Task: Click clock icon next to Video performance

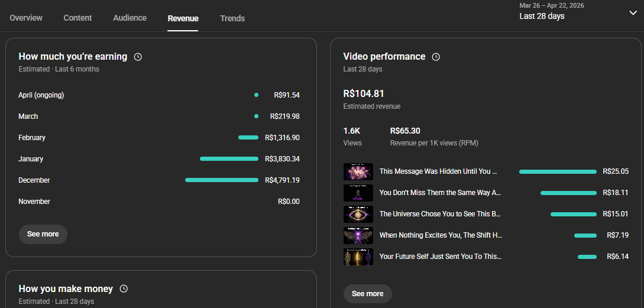Action: click(436, 57)
